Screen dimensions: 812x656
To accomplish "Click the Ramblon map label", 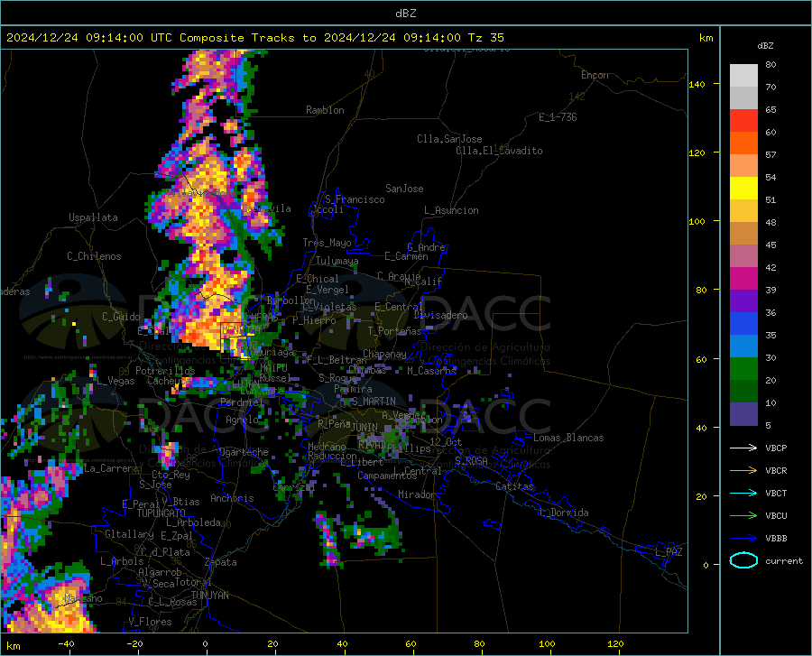I will pos(325,110).
